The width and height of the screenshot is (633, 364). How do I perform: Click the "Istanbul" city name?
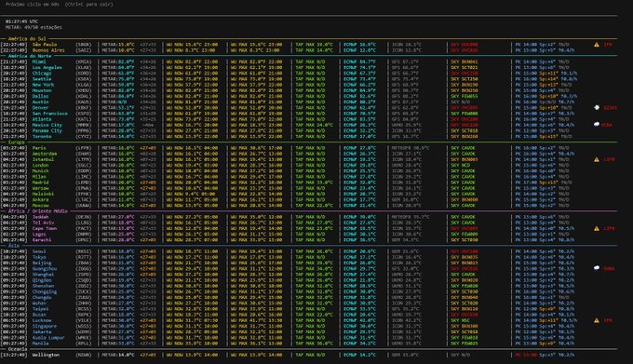tap(43, 159)
